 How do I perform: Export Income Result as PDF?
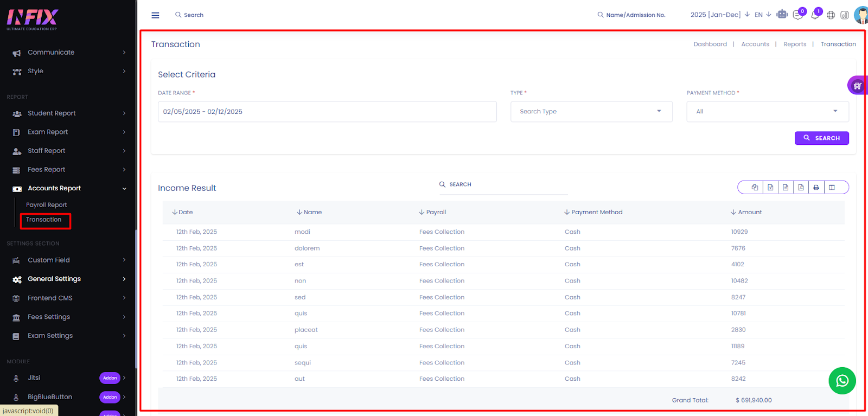pos(801,187)
